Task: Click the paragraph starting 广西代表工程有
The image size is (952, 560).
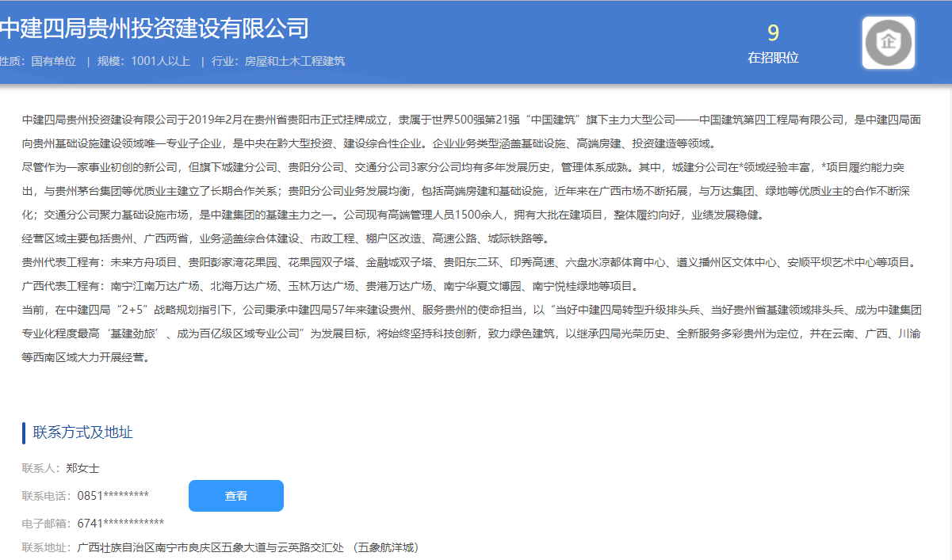Action: point(330,286)
